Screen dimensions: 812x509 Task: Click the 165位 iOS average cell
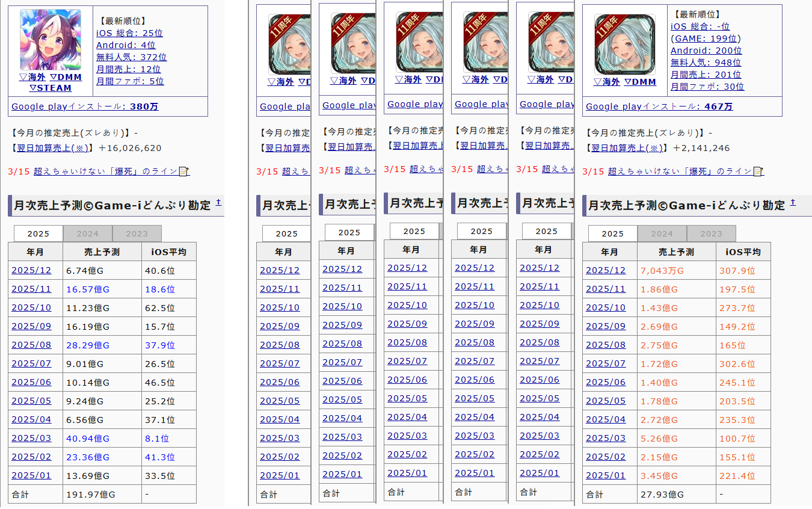(x=743, y=345)
